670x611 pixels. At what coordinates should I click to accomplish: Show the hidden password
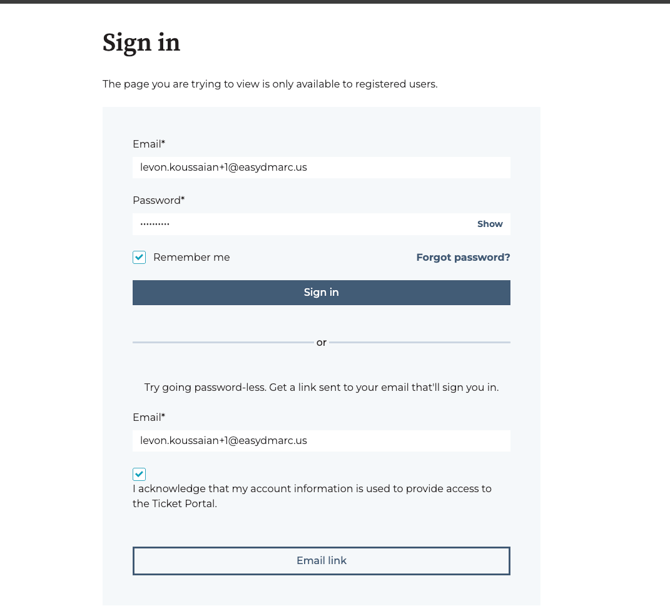coord(490,224)
